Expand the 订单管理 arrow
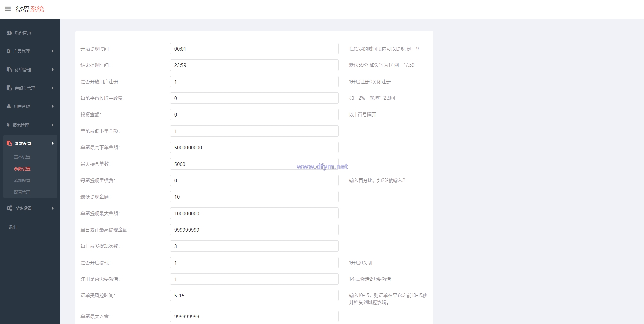The image size is (644, 324). tap(53, 70)
